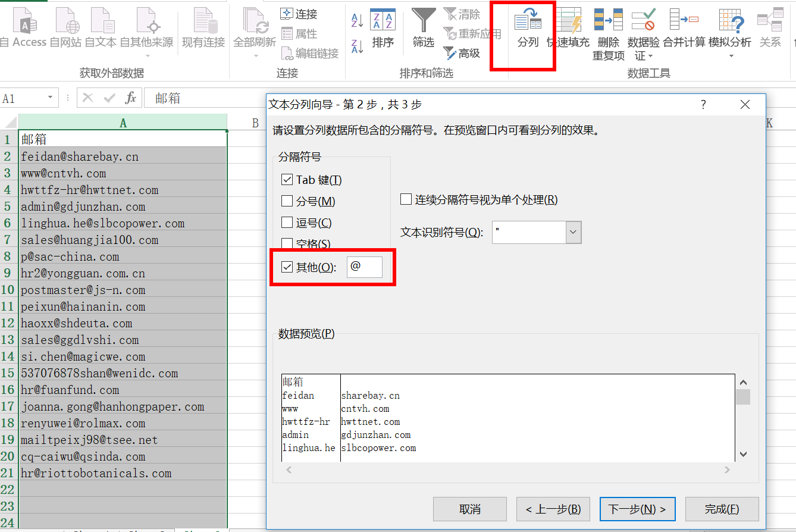Click the wizard help question mark
796x532 pixels.
[x=703, y=105]
